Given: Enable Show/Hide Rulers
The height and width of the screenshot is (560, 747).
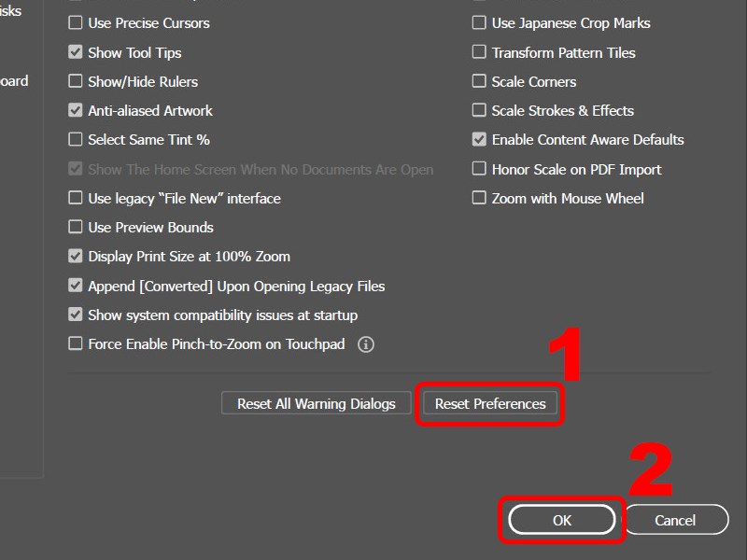Looking at the screenshot, I should (x=75, y=81).
